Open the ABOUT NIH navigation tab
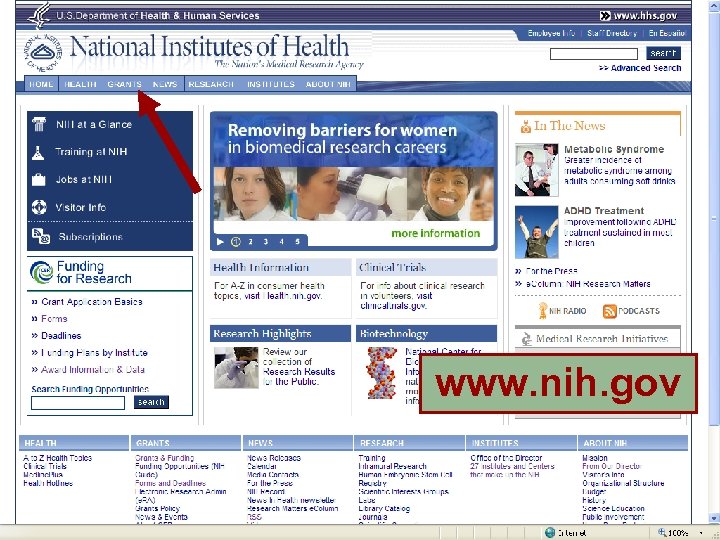This screenshot has width=720, height=540. [x=328, y=84]
